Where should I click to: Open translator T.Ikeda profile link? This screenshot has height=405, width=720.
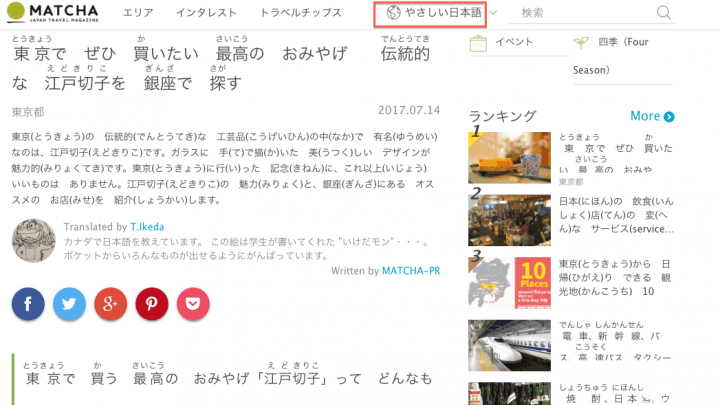[x=147, y=227]
